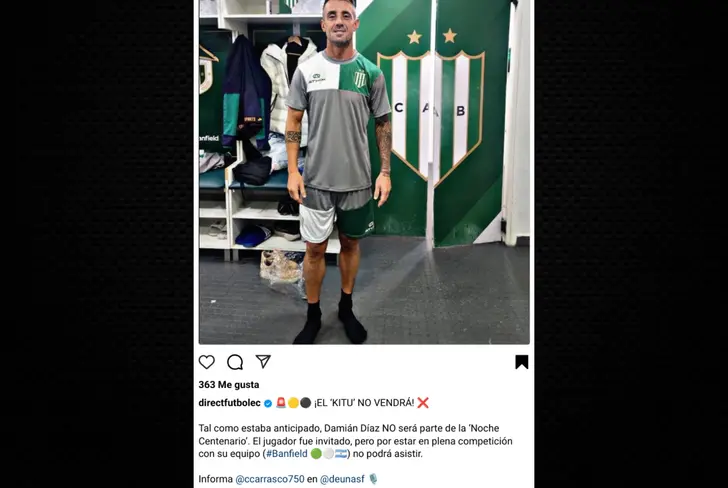The image size is (728, 488).
Task: Click the caption headline 'EL KITU NO VENDRÁ'
Action: pos(364,403)
